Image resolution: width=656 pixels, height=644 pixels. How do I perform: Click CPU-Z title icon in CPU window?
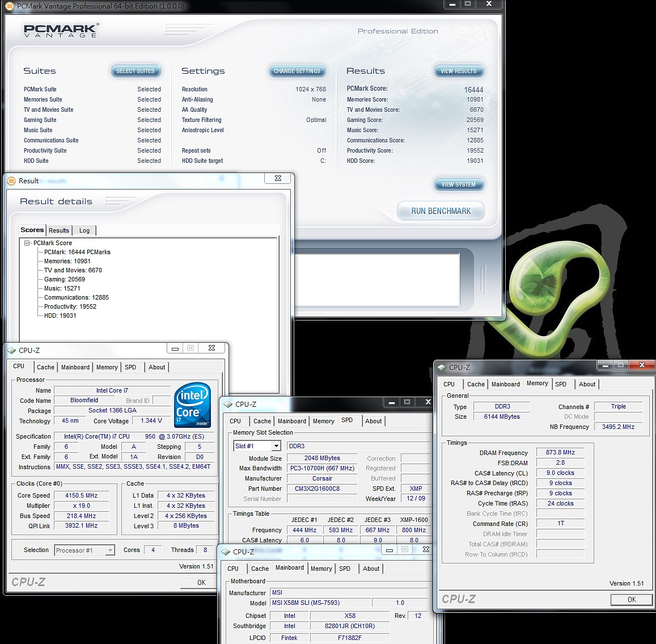tap(12, 351)
